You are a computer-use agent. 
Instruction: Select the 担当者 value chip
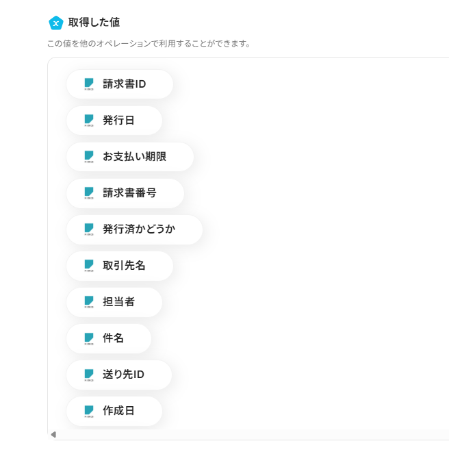118,302
